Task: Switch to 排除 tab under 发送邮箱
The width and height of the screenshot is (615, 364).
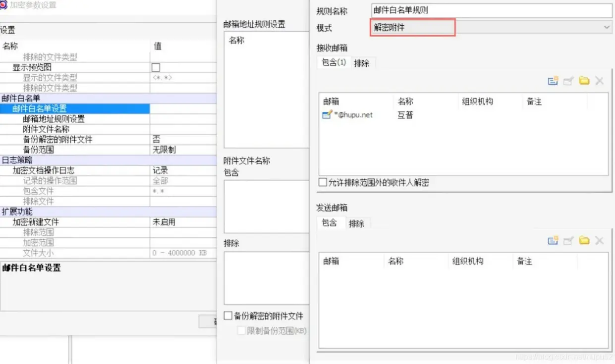Action: (x=356, y=224)
